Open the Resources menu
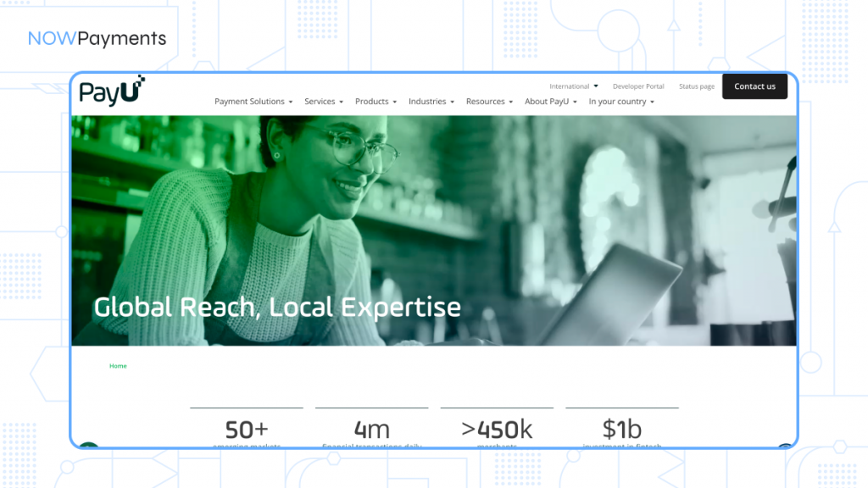868x488 pixels. point(489,102)
